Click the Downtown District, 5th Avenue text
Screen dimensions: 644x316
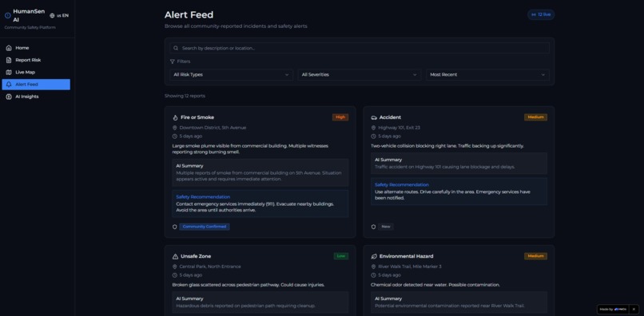click(213, 128)
